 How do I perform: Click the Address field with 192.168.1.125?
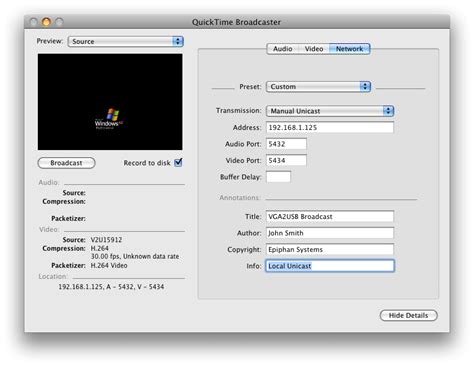click(330, 127)
